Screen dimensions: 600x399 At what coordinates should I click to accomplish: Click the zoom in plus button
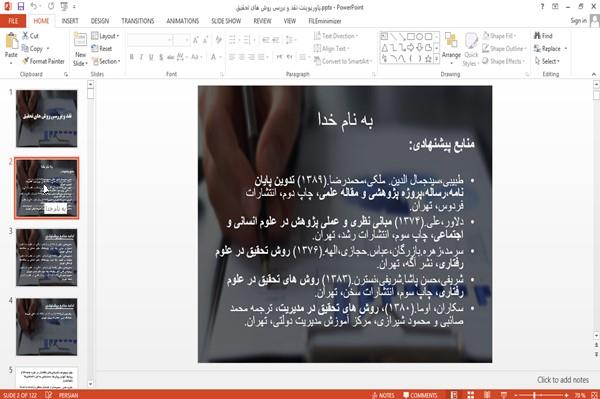tap(567, 395)
